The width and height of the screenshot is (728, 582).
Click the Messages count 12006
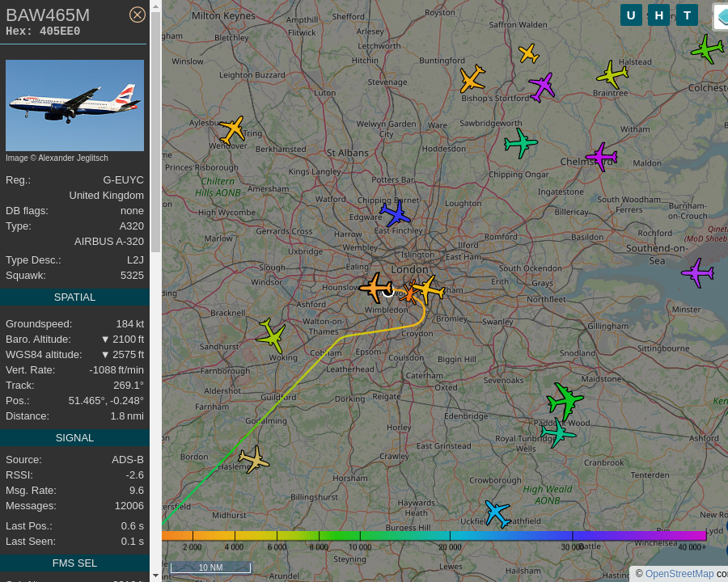[129, 505]
